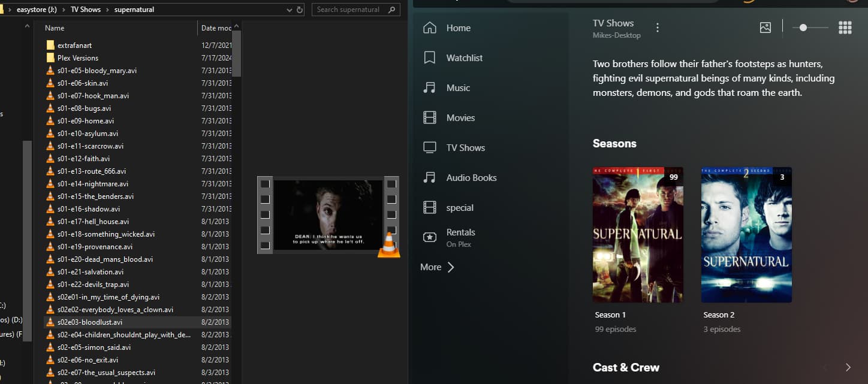Image resolution: width=868 pixels, height=384 pixels.
Task: Go to next Cast & Crew page arrow
Action: [848, 367]
